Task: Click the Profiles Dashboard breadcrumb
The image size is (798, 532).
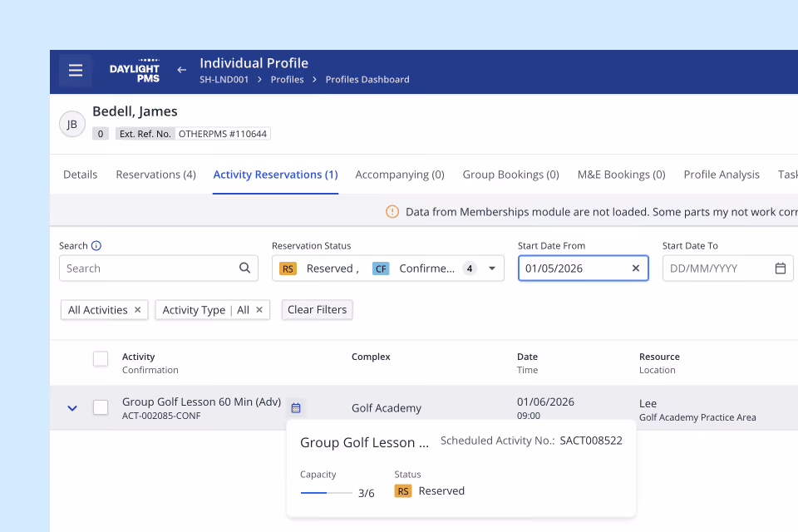Action: coord(367,80)
